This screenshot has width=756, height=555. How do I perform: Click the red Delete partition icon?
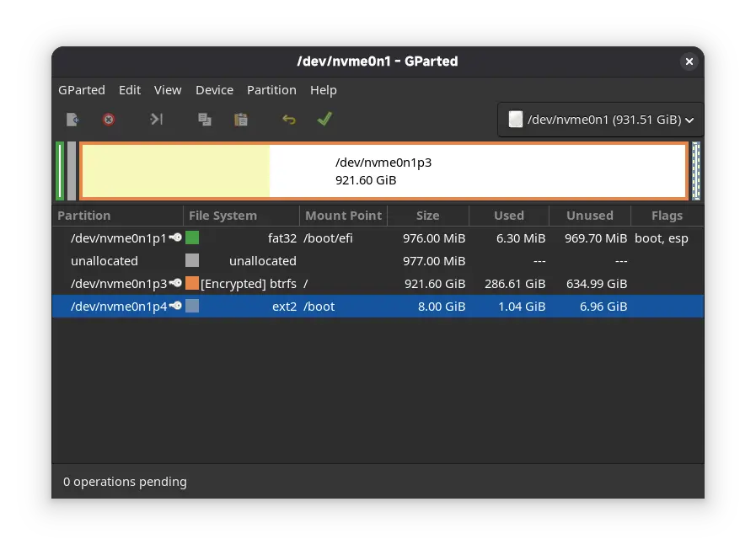109,119
